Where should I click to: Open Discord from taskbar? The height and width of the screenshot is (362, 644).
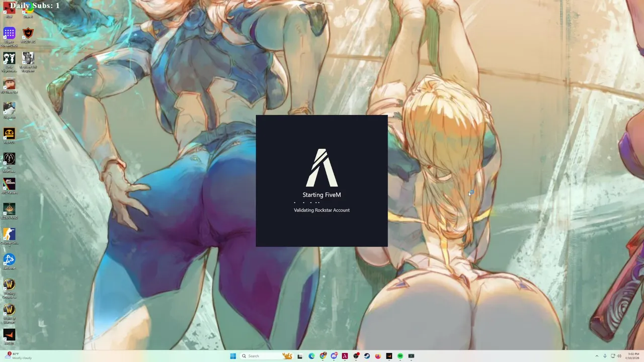(x=334, y=356)
